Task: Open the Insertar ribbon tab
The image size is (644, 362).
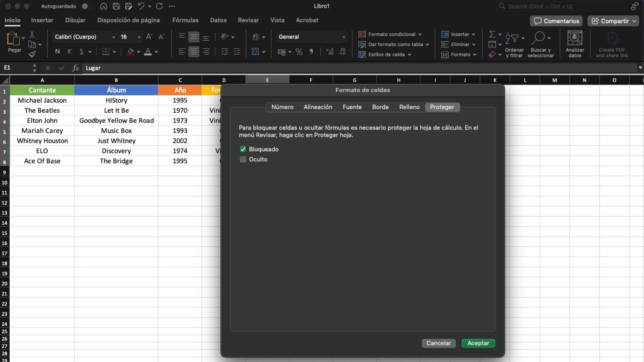Action: pos(42,20)
